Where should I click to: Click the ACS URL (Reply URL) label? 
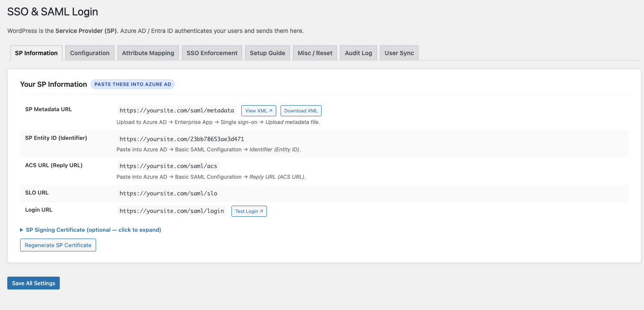pyautogui.click(x=54, y=165)
